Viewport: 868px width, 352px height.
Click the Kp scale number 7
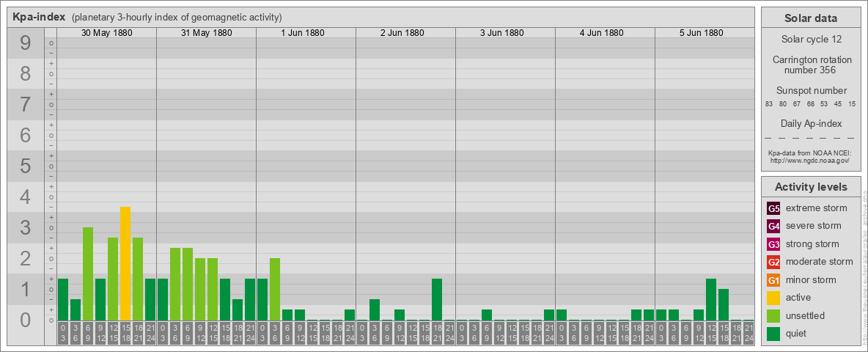(x=25, y=105)
